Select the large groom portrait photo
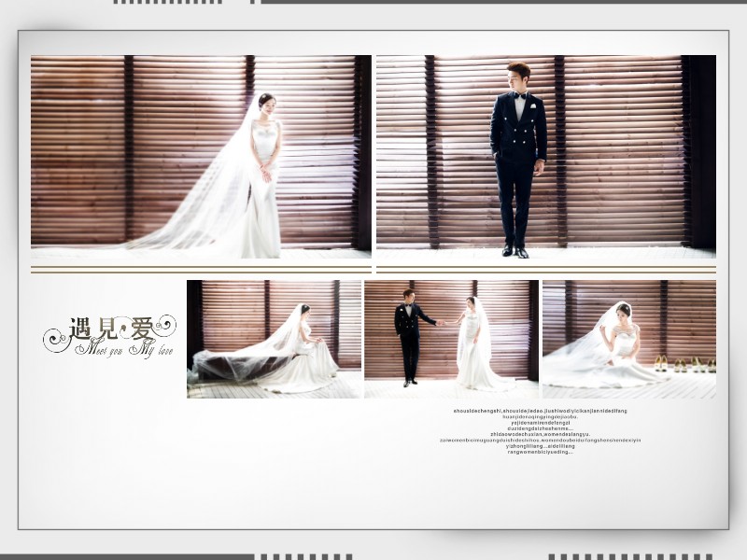Image resolution: width=747 pixels, height=560 pixels. click(x=545, y=154)
